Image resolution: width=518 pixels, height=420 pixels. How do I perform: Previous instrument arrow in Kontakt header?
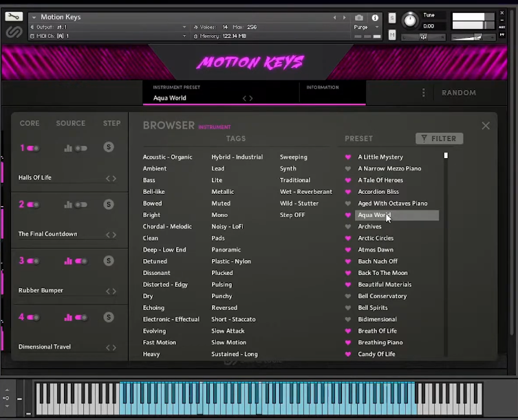[x=334, y=17]
